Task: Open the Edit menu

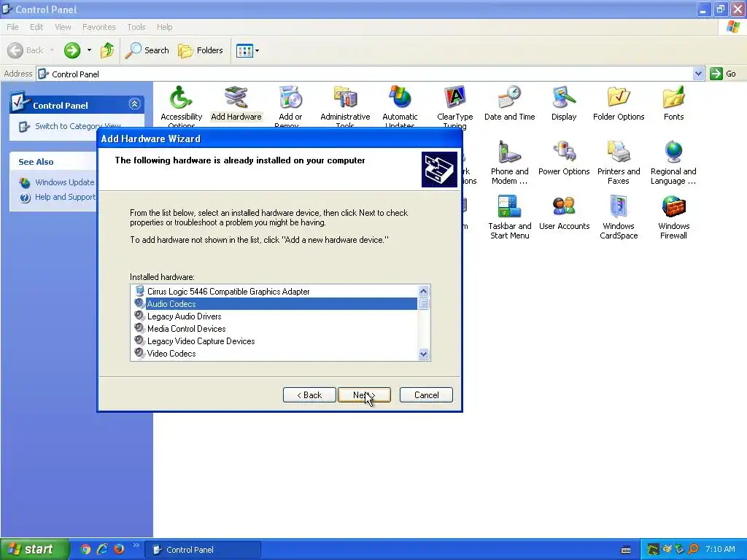Action: (x=36, y=27)
